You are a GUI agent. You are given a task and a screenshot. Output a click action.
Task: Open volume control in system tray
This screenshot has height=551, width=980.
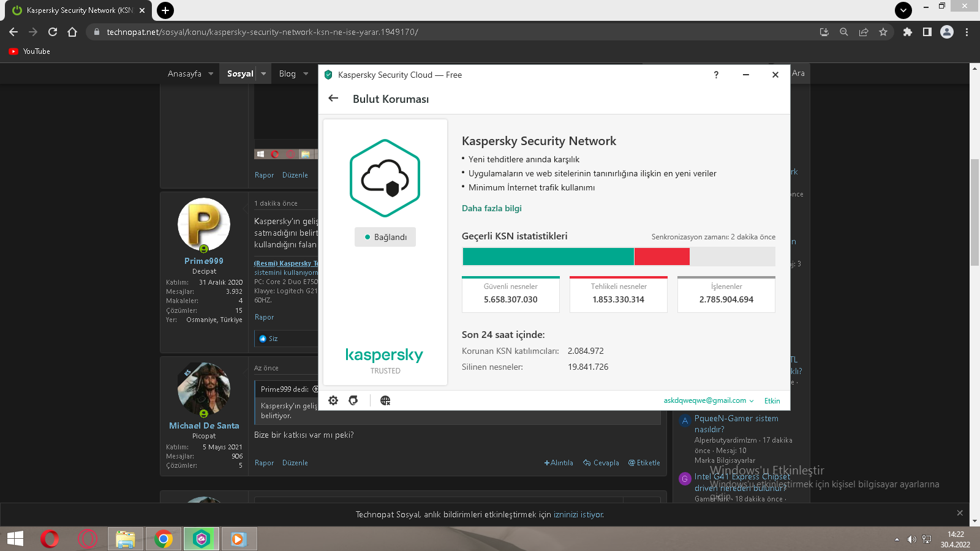911,539
